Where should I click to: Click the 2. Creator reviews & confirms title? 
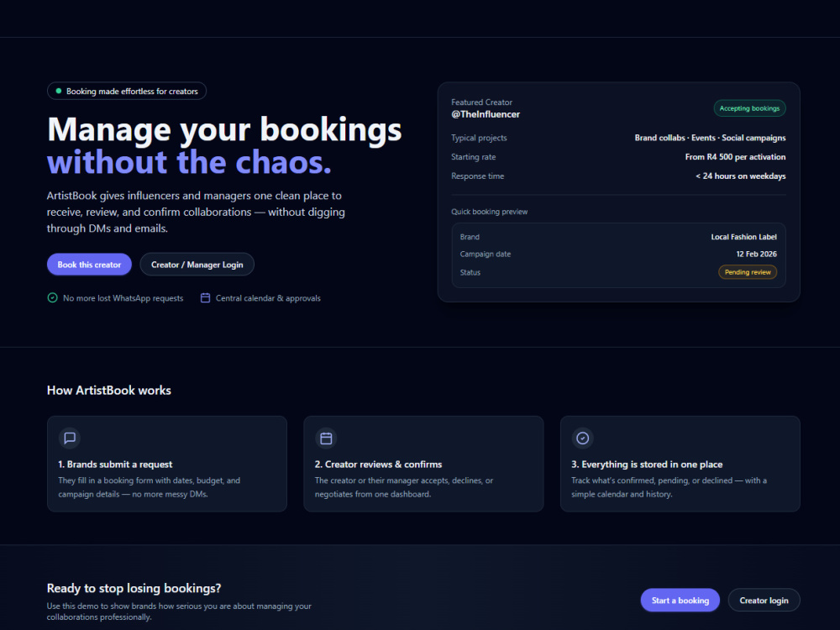coord(378,465)
